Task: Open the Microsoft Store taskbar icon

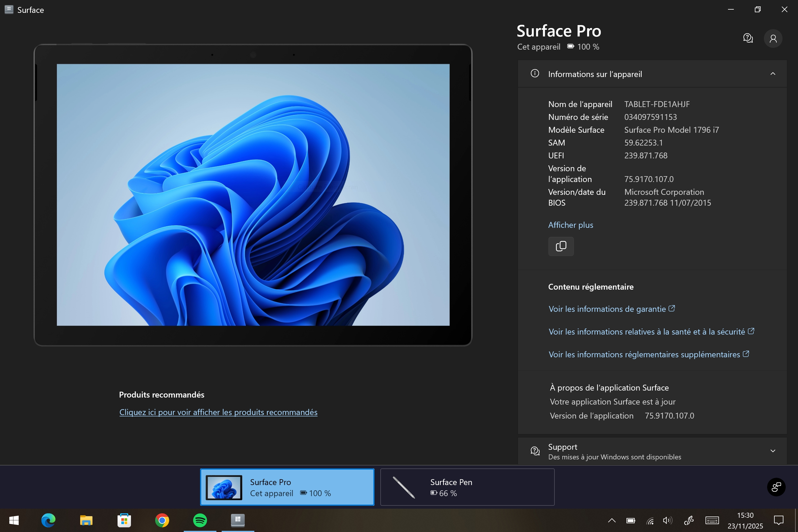Action: point(124,520)
